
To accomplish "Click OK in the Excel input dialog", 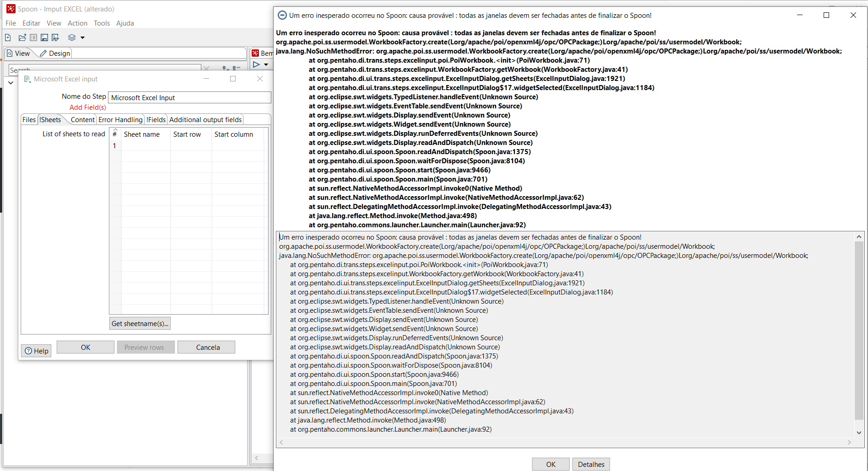I will click(x=86, y=348).
